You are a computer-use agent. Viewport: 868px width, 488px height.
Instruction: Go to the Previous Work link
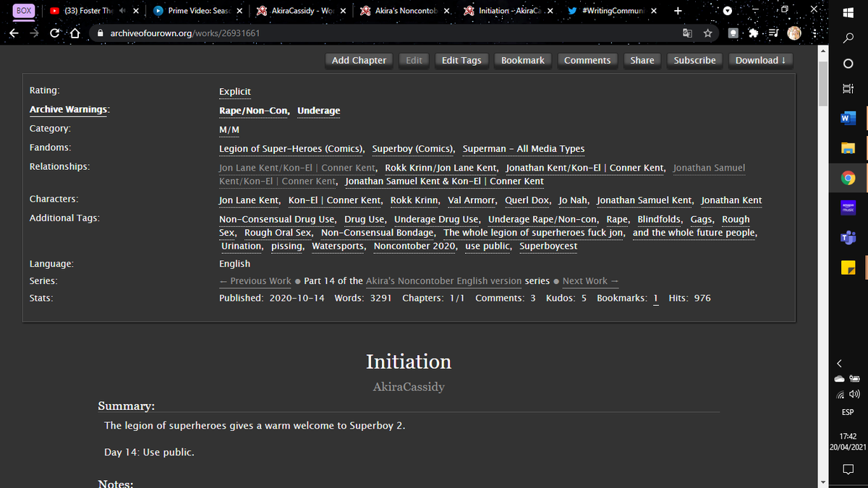[x=255, y=281]
